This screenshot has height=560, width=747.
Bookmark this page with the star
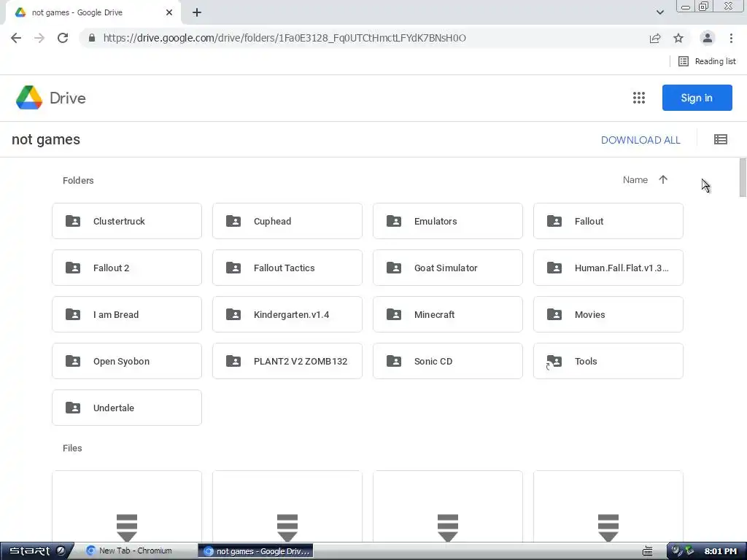coord(678,38)
